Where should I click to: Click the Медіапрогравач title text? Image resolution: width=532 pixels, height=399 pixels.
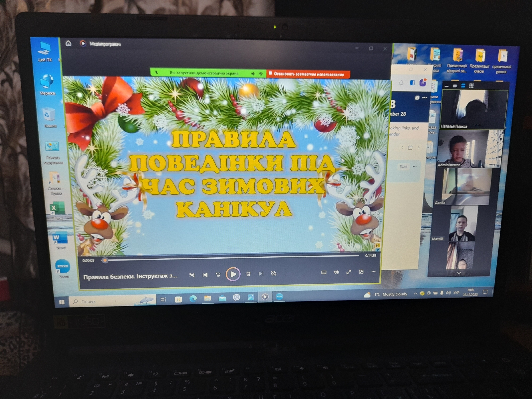[105, 44]
